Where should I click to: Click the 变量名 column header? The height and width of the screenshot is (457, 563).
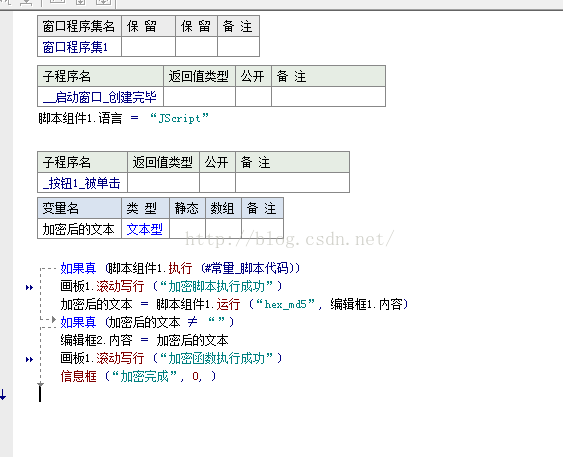pos(79,208)
